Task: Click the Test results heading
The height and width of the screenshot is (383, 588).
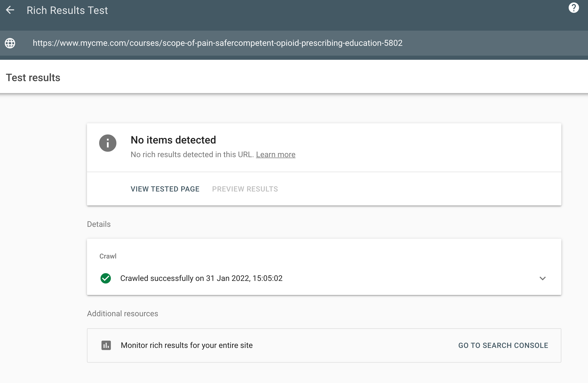Action: [x=33, y=77]
